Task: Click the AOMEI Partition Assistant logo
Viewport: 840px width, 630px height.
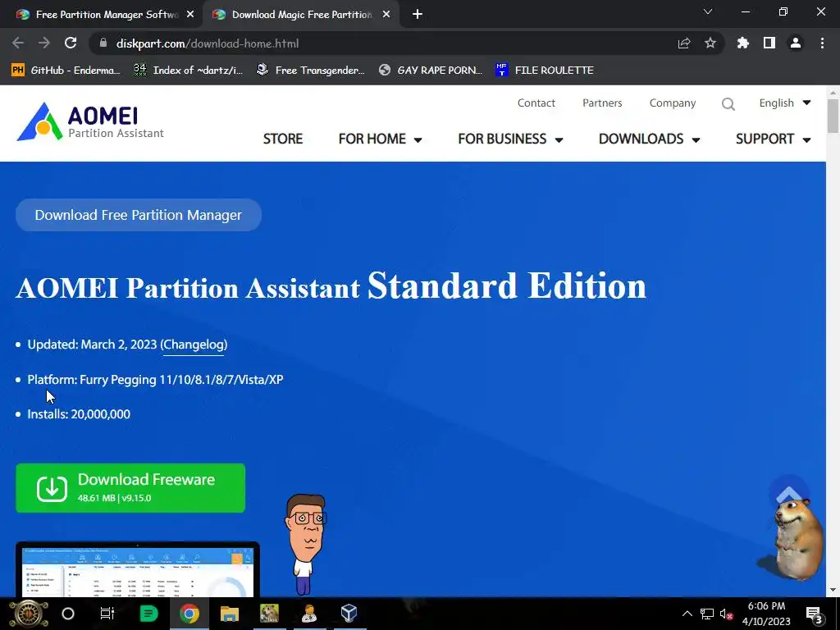Action: tap(90, 122)
